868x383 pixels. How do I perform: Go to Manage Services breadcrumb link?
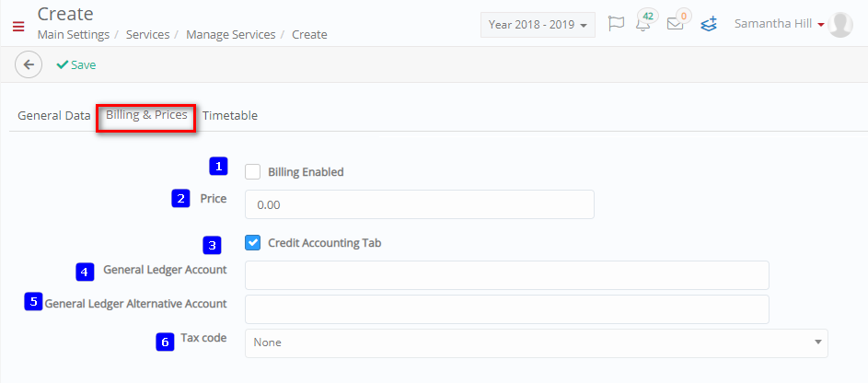pos(230,35)
